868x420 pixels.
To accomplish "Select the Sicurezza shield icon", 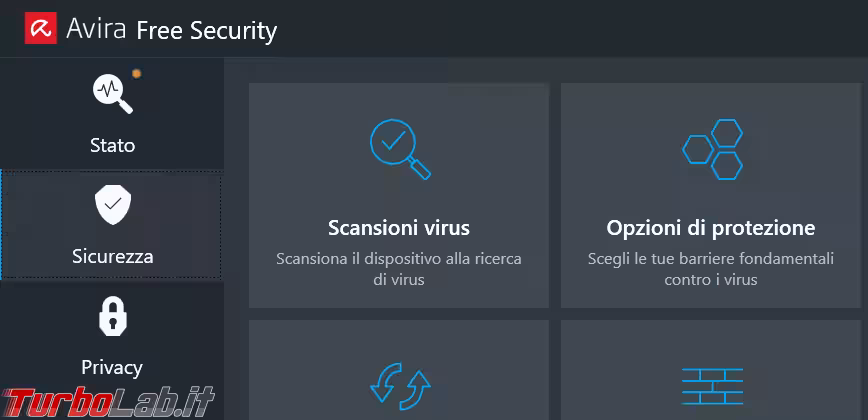I will coord(112,205).
